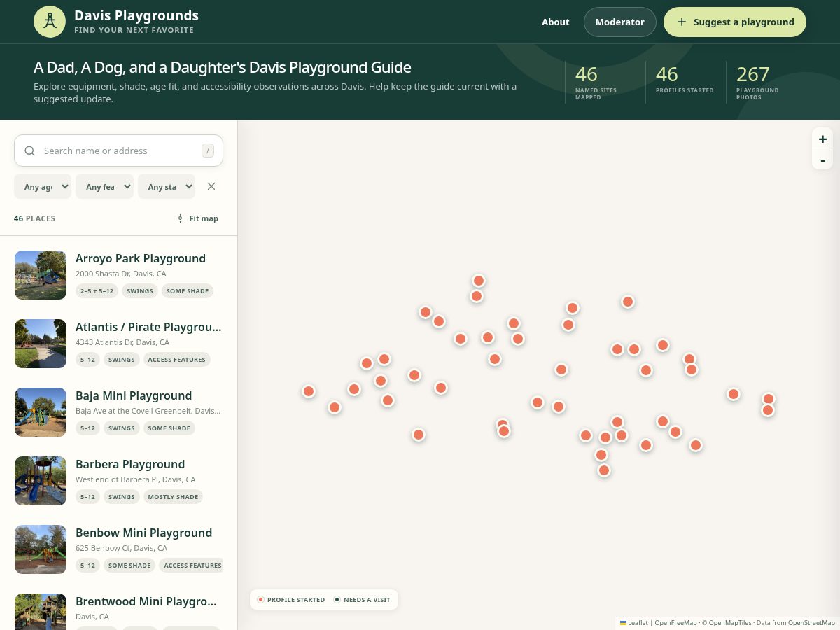Screen dimensions: 840x630
Task: Select Benbow Mini Playground title
Action: click(143, 533)
